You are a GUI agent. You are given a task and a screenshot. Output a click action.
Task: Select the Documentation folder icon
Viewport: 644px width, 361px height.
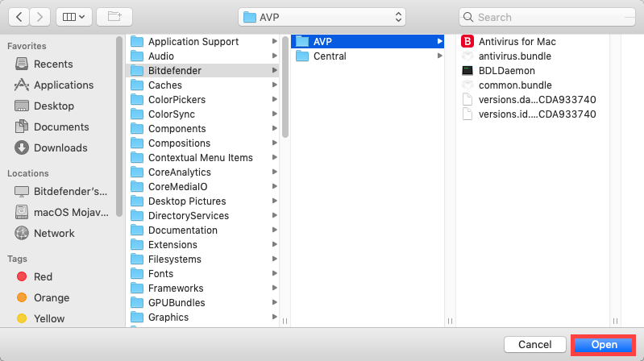coord(137,230)
